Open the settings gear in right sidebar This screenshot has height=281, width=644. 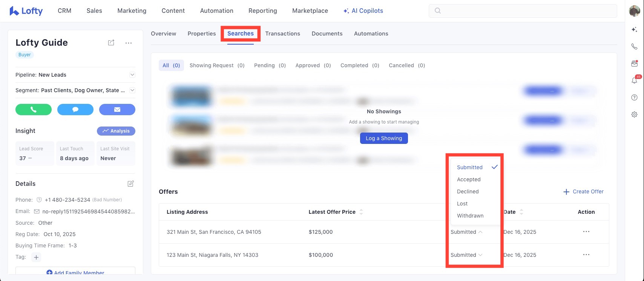pos(634,114)
